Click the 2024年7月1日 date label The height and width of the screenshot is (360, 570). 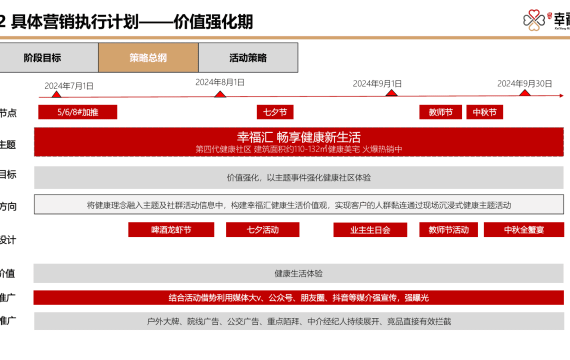click(69, 86)
